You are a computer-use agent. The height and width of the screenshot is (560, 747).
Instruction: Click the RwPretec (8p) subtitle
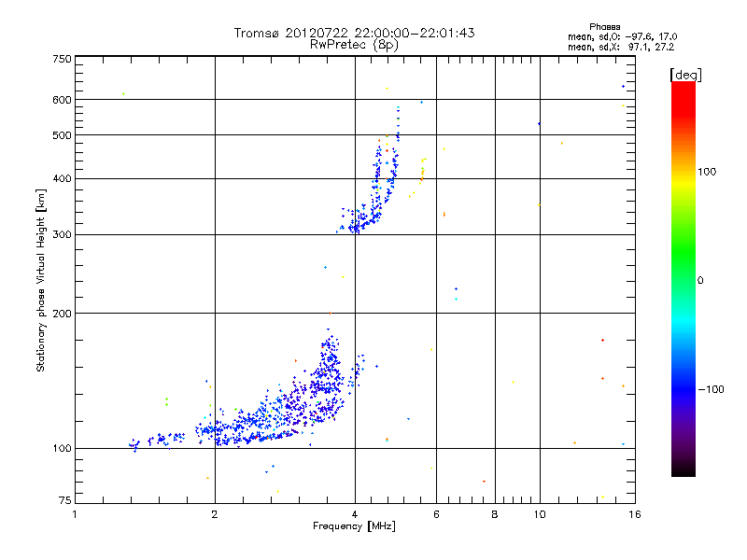(354, 45)
